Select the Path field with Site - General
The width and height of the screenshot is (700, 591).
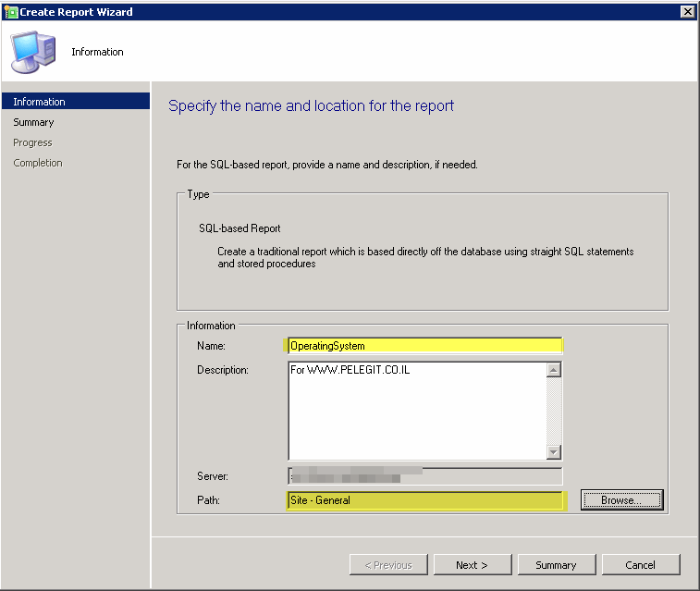click(425, 500)
